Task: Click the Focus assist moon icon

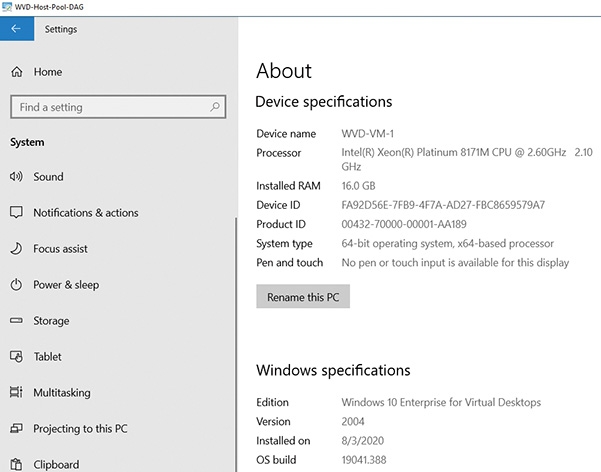Action: click(x=16, y=248)
